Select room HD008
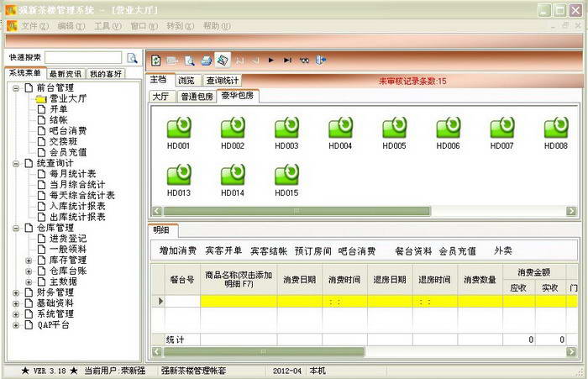The image size is (588, 379). tap(556, 133)
